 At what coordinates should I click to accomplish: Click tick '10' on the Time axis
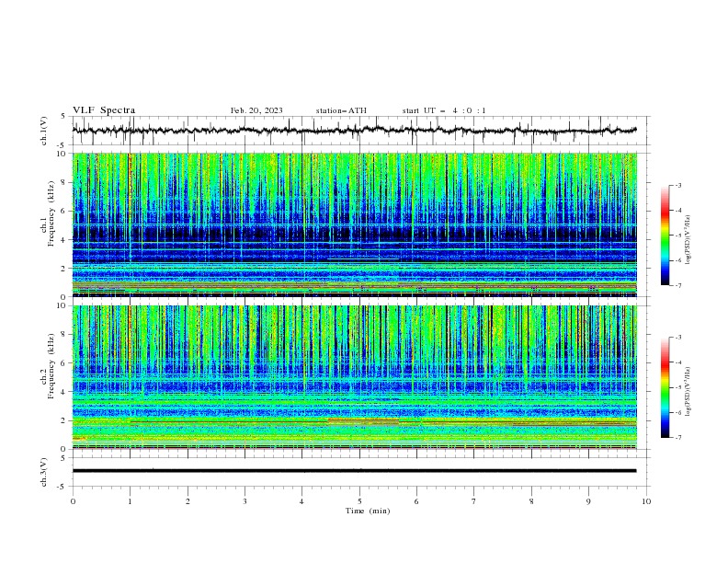coord(646,501)
